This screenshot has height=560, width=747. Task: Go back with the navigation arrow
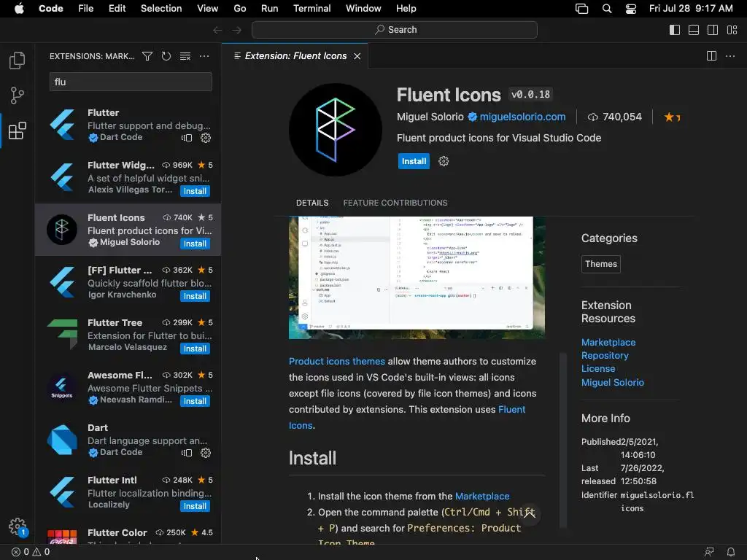point(217,30)
